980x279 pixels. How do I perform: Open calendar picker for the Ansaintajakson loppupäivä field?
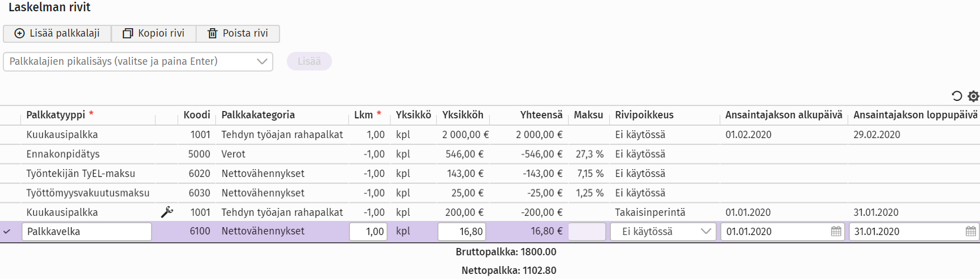970,232
